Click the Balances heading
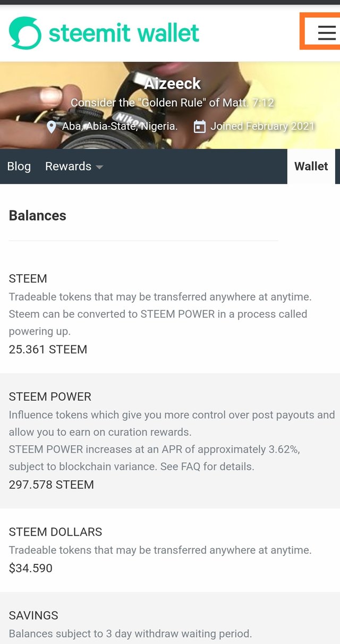Screen dimensions: 340x644 (x=38, y=215)
